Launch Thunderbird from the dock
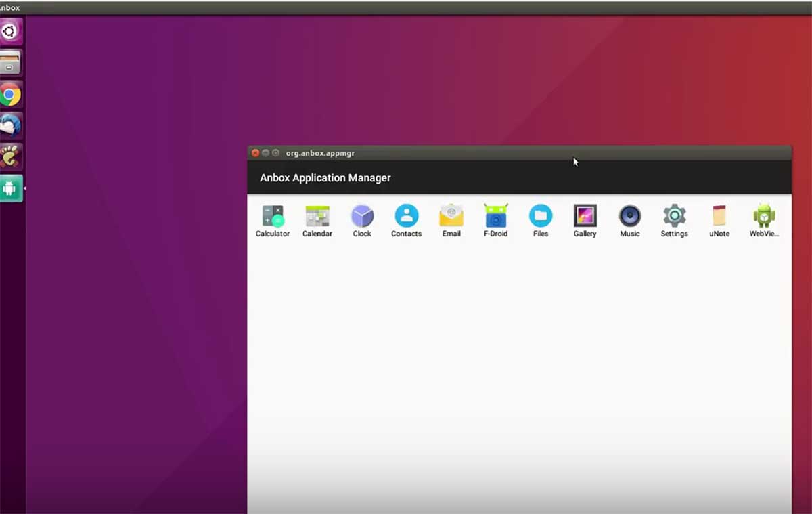Viewport: 812px width, 514px height. [9, 125]
